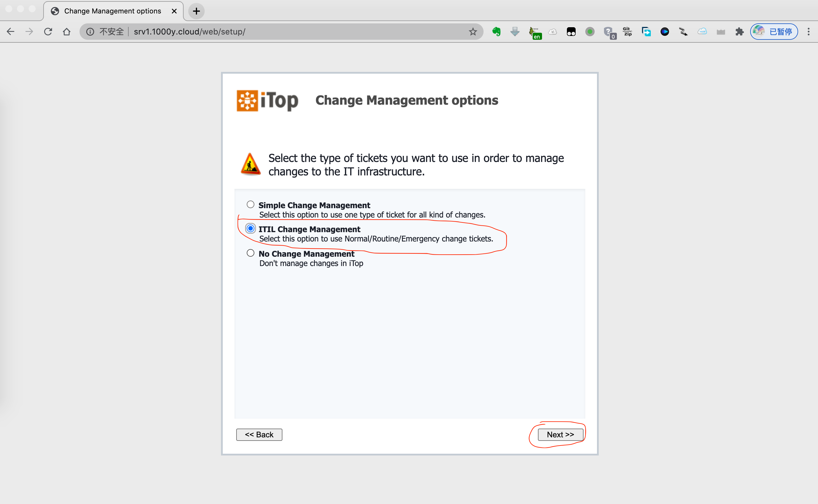This screenshot has height=504, width=818.
Task: Click text 'Don't manage changes in iTop'
Action: point(311,263)
